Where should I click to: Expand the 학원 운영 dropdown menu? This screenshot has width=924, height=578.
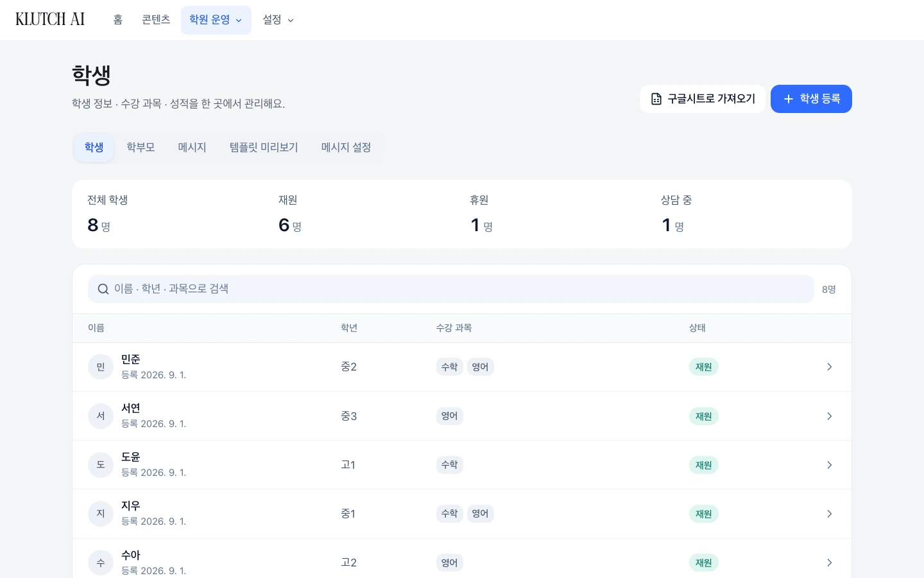(x=216, y=20)
